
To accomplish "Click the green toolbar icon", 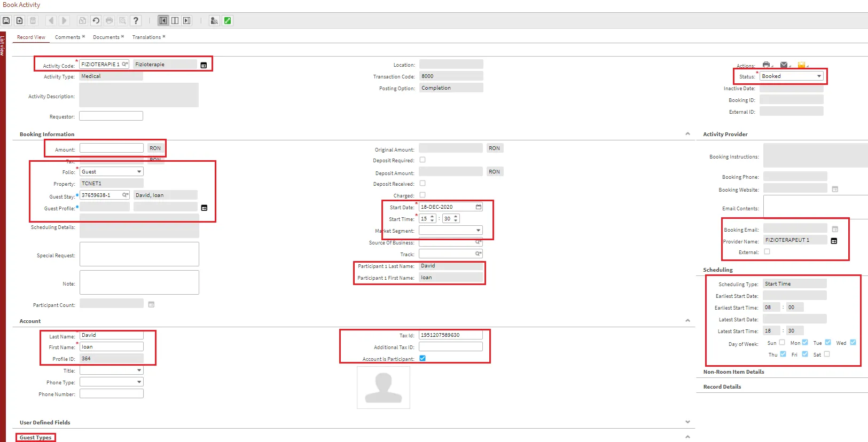I will (228, 21).
